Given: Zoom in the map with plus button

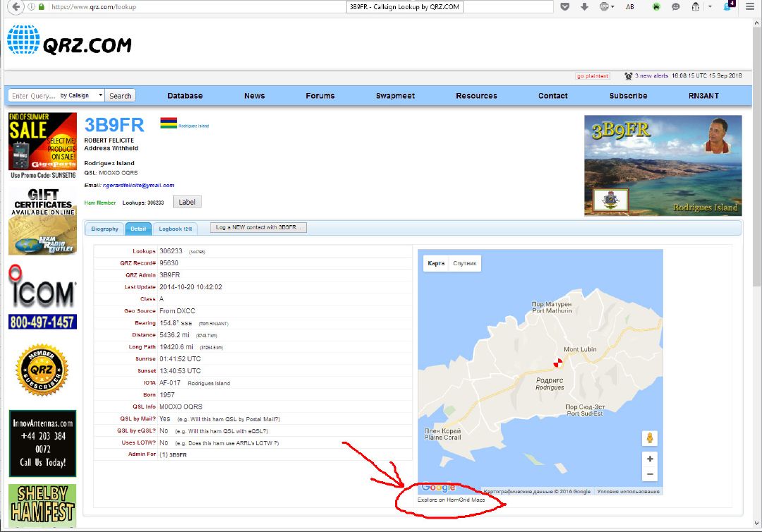Looking at the screenshot, I should [x=650, y=459].
